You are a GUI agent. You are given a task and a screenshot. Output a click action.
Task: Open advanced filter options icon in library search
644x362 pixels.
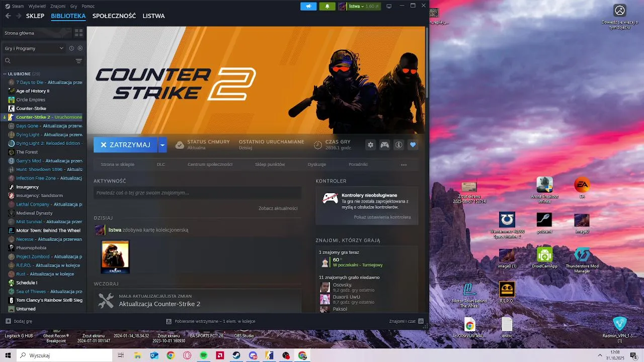point(78,61)
